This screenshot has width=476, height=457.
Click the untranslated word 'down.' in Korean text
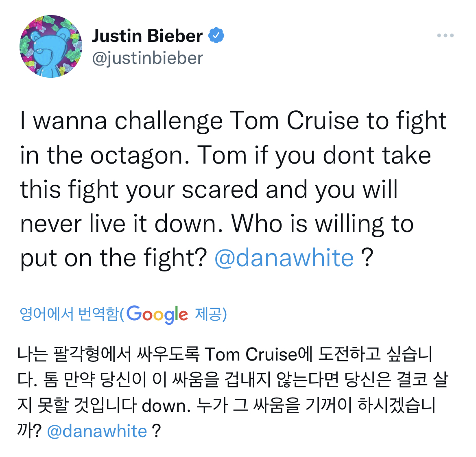pyautogui.click(x=166, y=406)
